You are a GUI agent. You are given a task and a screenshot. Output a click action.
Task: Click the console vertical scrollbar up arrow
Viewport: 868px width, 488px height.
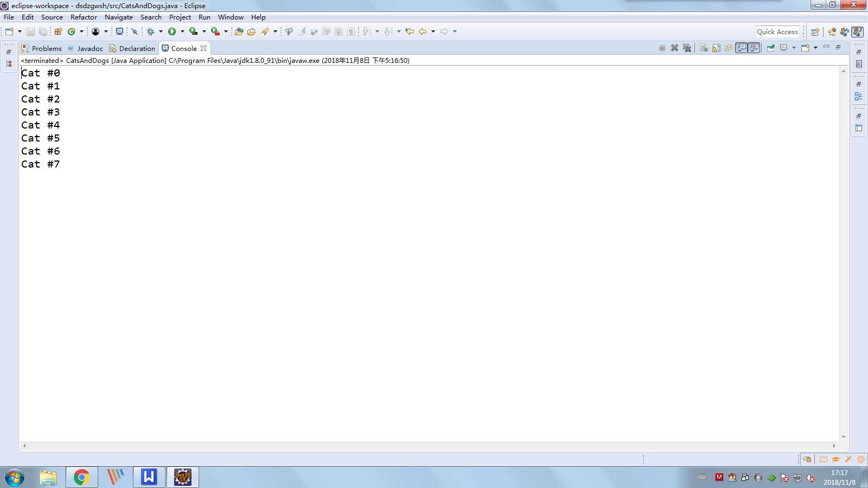844,71
